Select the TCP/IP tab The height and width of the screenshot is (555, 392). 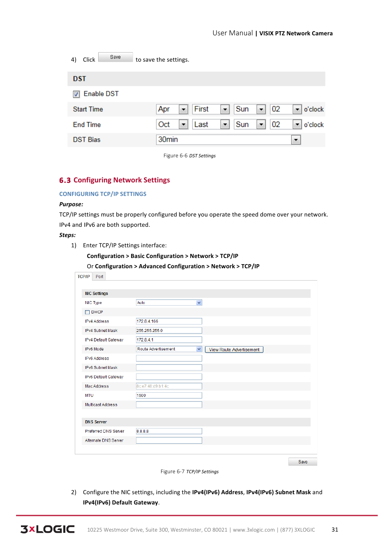(84, 276)
